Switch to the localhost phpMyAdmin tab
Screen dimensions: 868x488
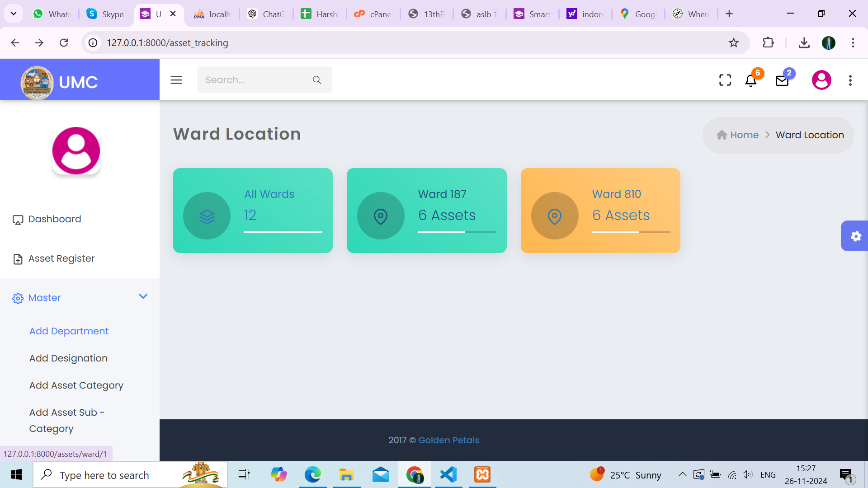click(x=212, y=14)
